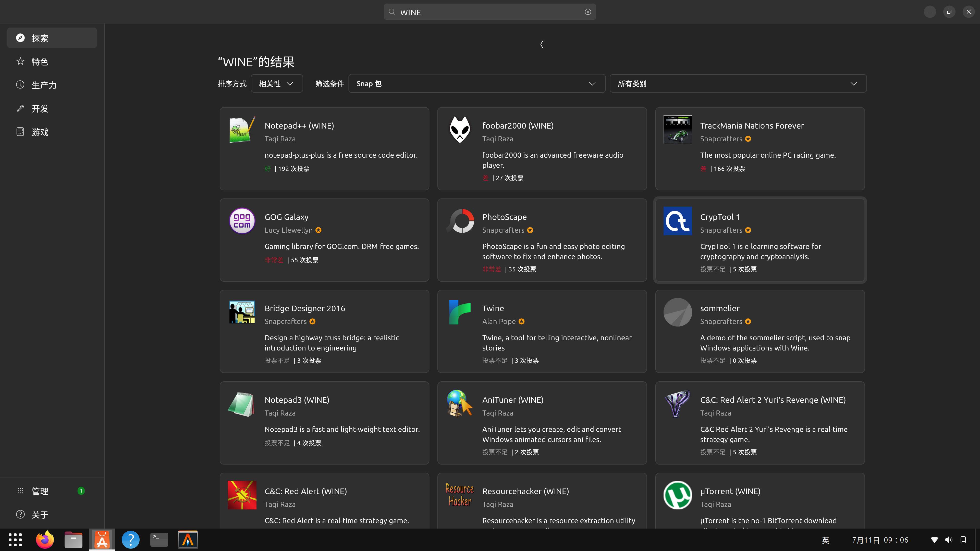Viewport: 980px width, 551px height.
Task: Click the 英 input method indicator
Action: click(826, 540)
